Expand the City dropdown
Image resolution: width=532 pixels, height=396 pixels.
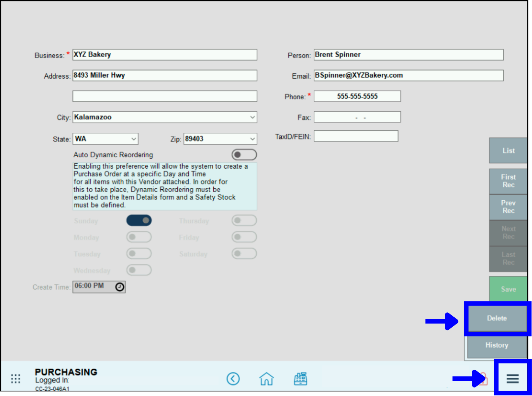[252, 117]
